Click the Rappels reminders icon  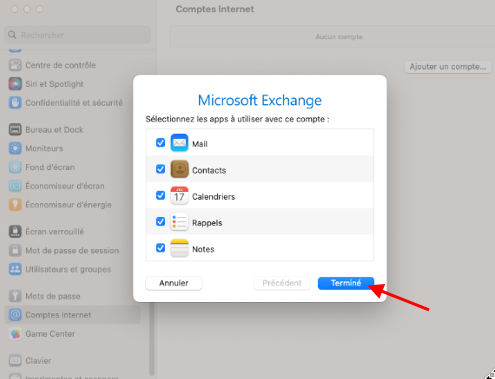(x=179, y=222)
